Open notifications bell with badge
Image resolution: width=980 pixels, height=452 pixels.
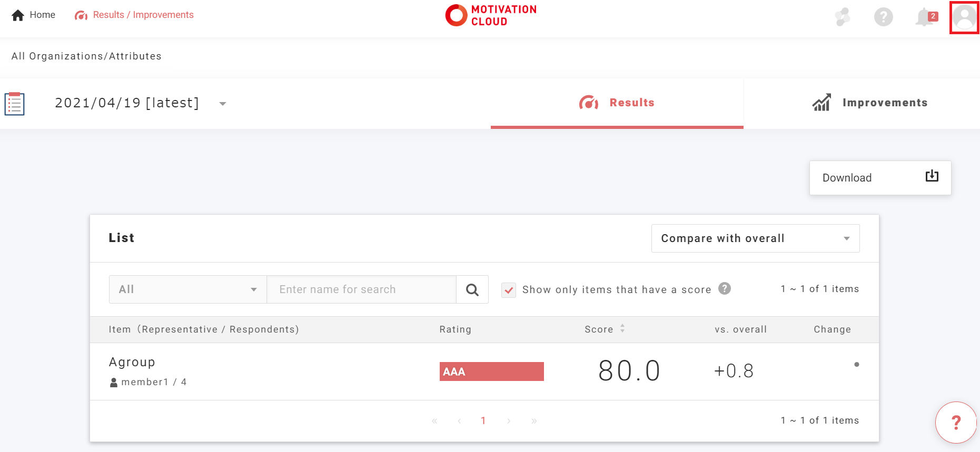[925, 17]
